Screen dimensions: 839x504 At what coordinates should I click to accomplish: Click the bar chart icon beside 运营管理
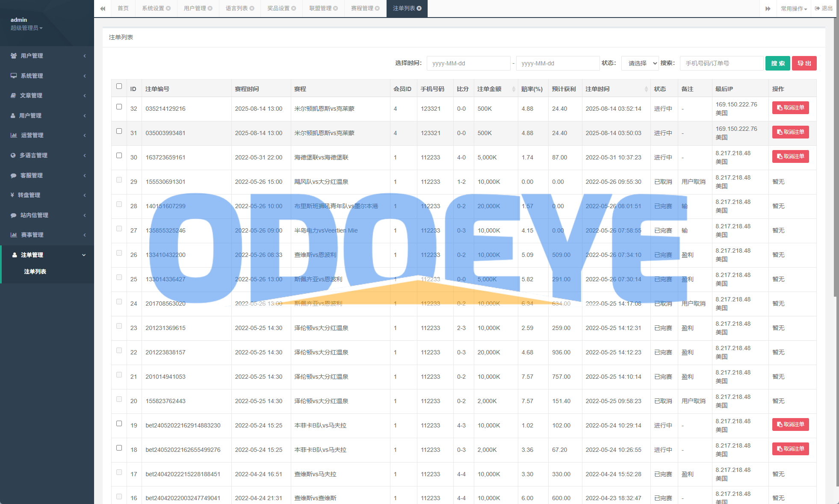click(14, 135)
